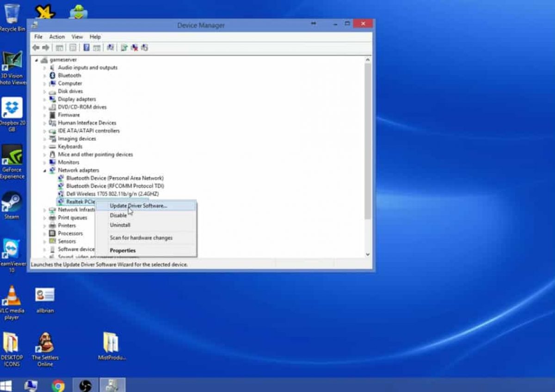Select Disable in the context menu
Screen dimensions: 555x392
click(118, 215)
